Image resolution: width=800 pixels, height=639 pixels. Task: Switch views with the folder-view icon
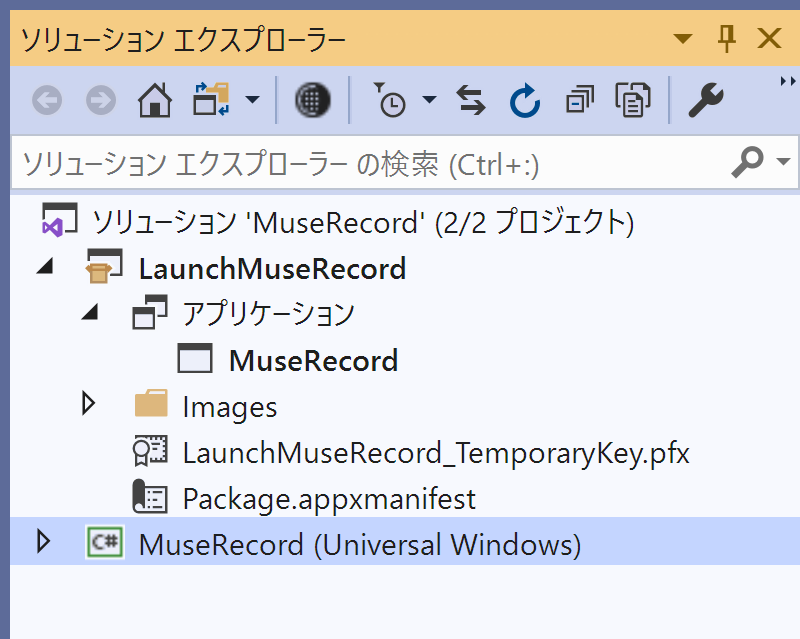(x=211, y=100)
